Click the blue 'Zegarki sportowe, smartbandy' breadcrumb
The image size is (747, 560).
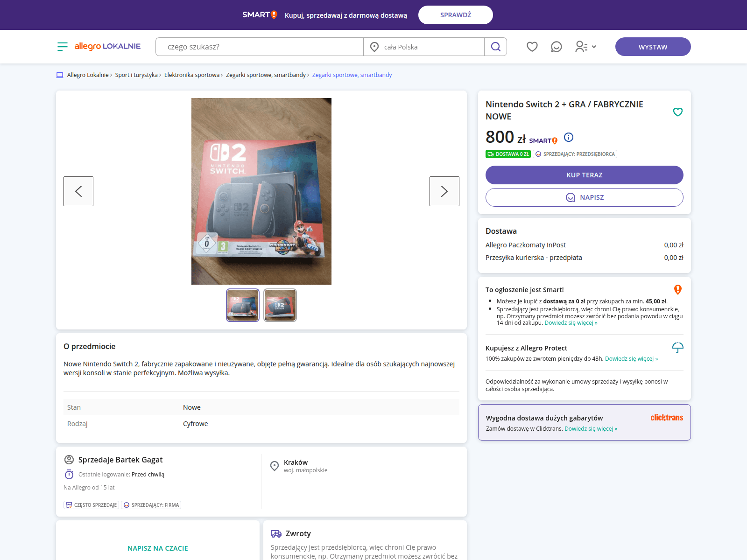point(352,75)
